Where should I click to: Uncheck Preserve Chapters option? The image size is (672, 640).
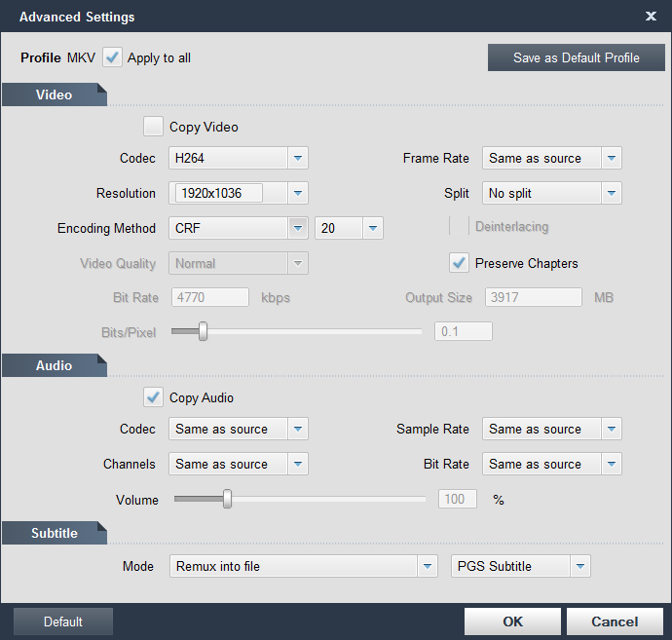pyautogui.click(x=459, y=263)
